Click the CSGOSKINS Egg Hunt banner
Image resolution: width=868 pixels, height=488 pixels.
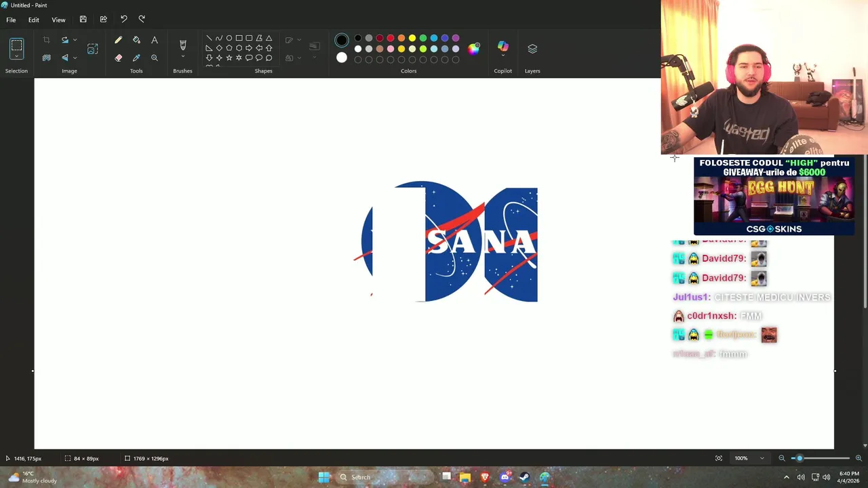tap(774, 196)
